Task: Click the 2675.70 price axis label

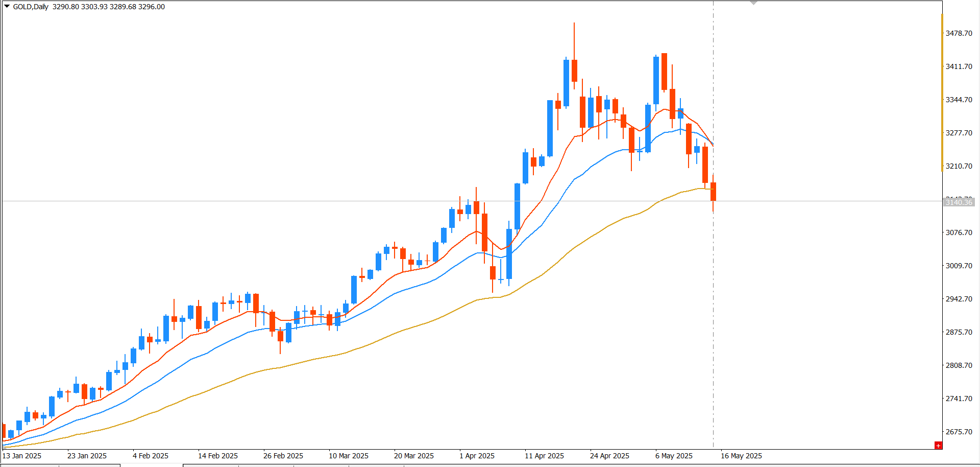Action: click(x=959, y=432)
